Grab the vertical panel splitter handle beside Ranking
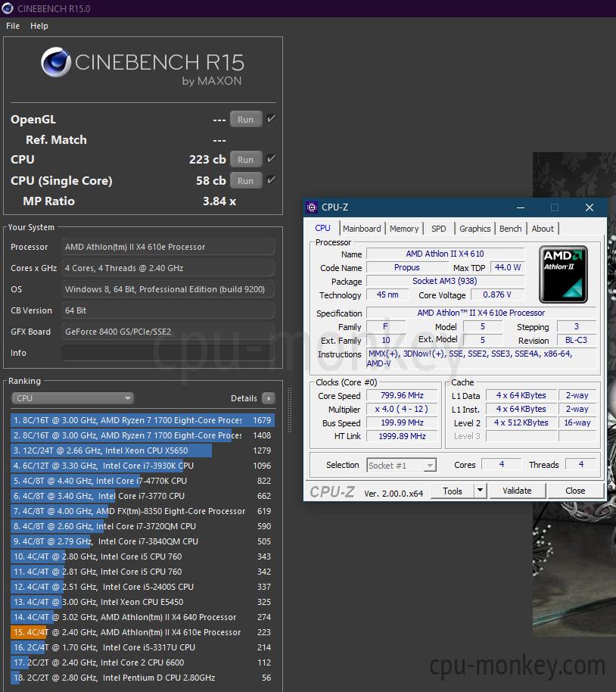 tap(290, 410)
